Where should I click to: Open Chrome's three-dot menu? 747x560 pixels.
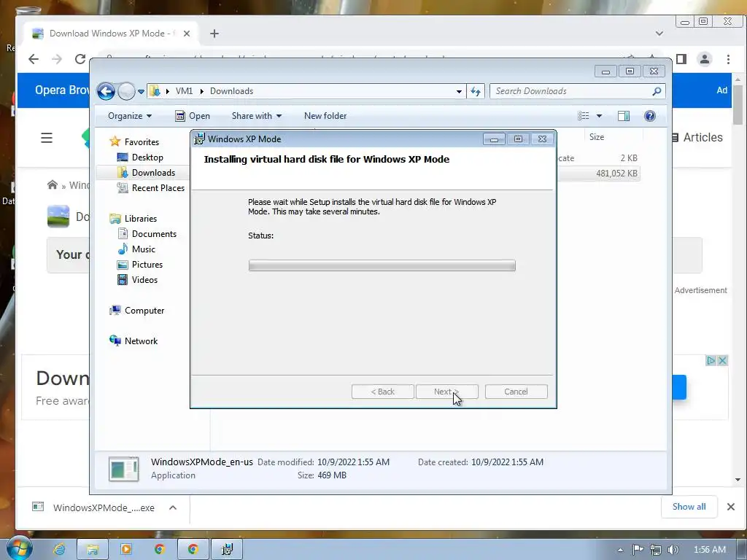728,59
